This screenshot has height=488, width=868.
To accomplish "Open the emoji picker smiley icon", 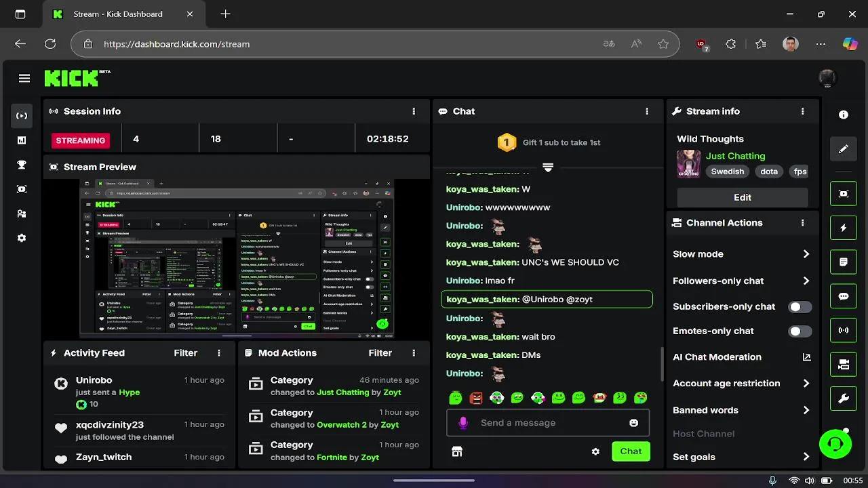I will click(x=634, y=423).
